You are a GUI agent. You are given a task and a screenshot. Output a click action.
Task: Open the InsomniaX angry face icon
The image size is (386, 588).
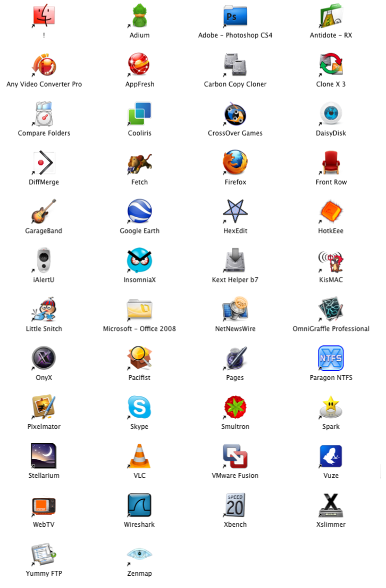[x=139, y=261]
